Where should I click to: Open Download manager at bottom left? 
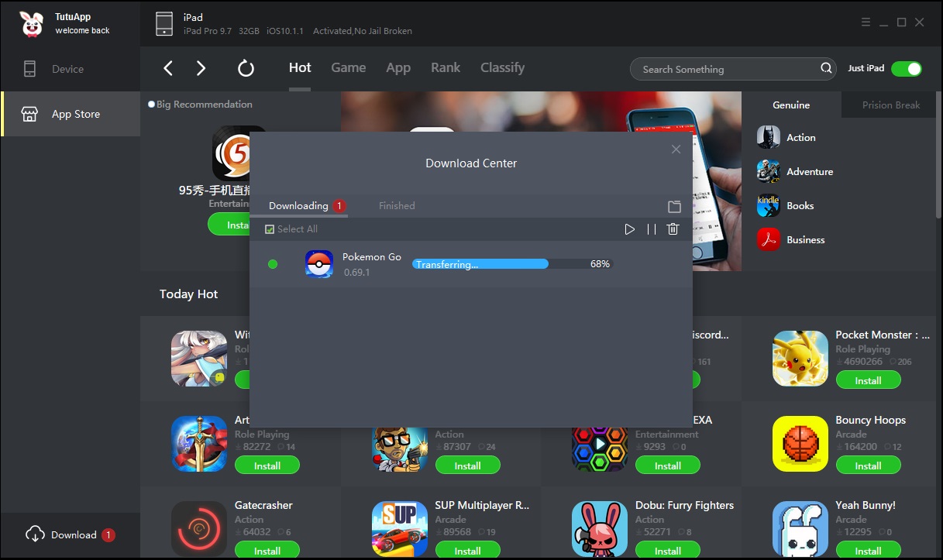coord(70,534)
